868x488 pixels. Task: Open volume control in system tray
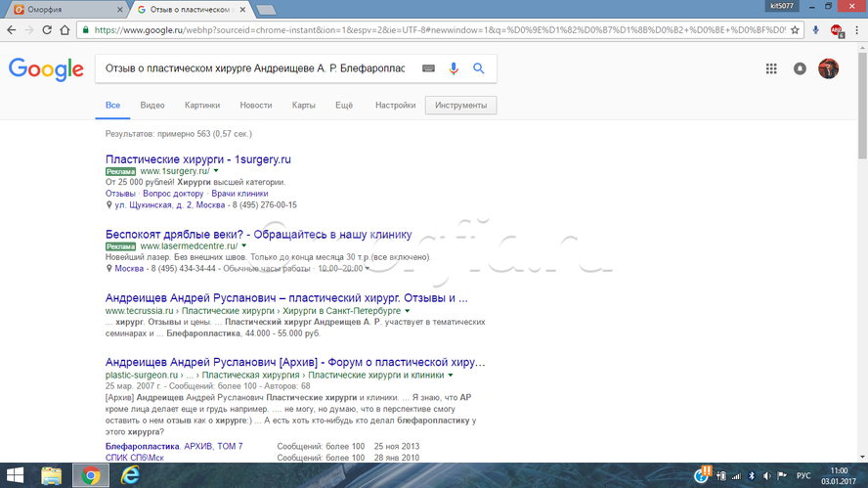[766, 476]
